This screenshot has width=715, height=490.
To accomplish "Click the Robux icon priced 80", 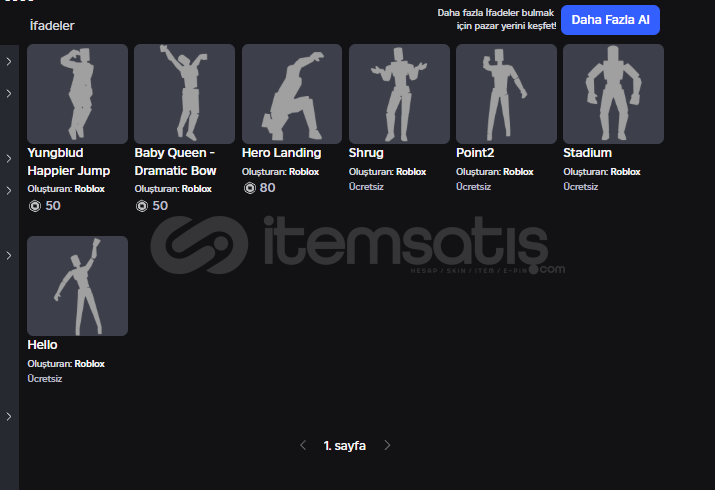I will (x=249, y=188).
